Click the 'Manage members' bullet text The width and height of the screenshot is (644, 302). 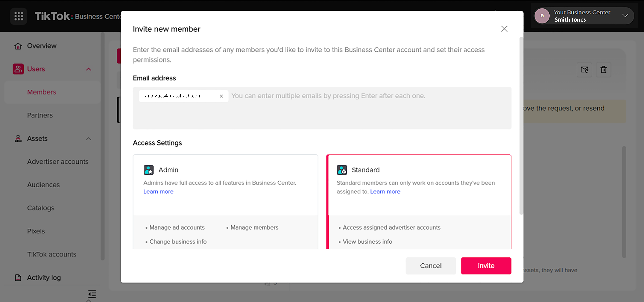(x=254, y=228)
